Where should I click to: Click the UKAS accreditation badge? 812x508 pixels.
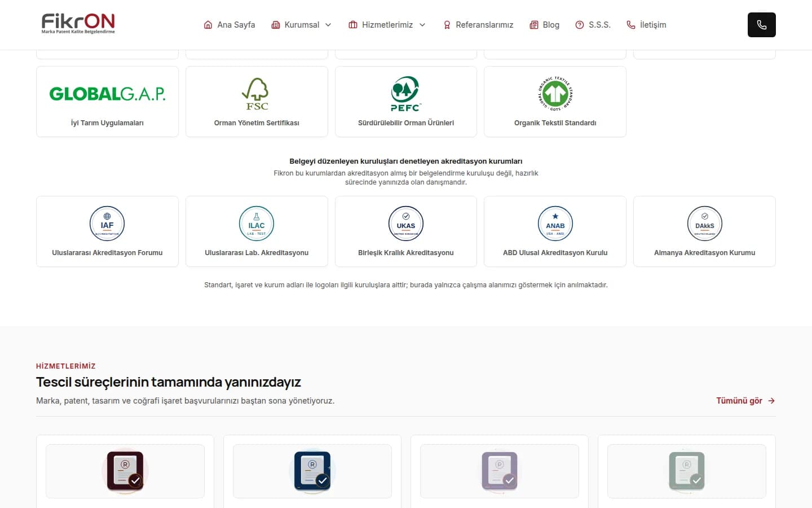tap(406, 224)
